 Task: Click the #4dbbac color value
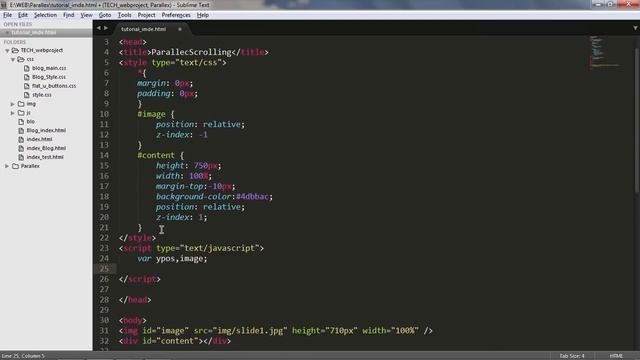pyautogui.click(x=252, y=197)
